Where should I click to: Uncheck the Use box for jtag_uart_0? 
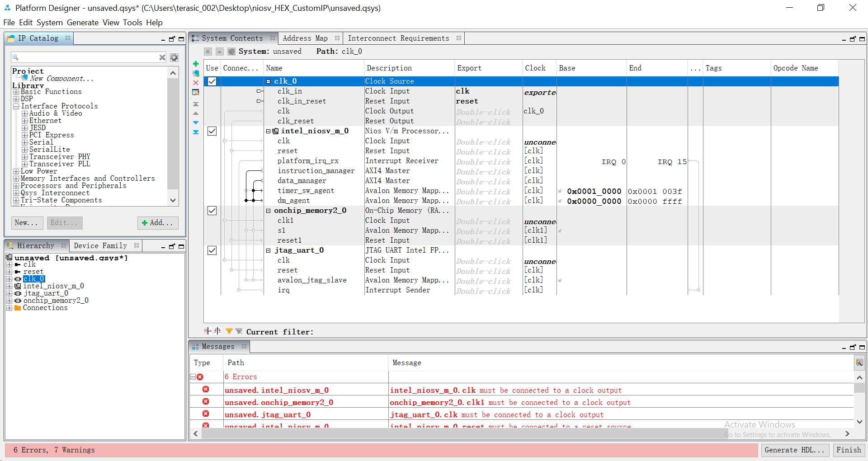(x=212, y=250)
